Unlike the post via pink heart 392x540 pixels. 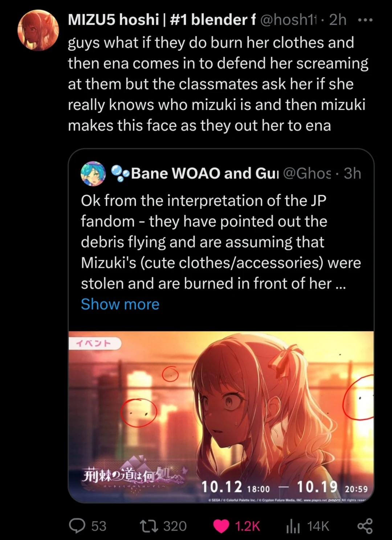(x=221, y=526)
